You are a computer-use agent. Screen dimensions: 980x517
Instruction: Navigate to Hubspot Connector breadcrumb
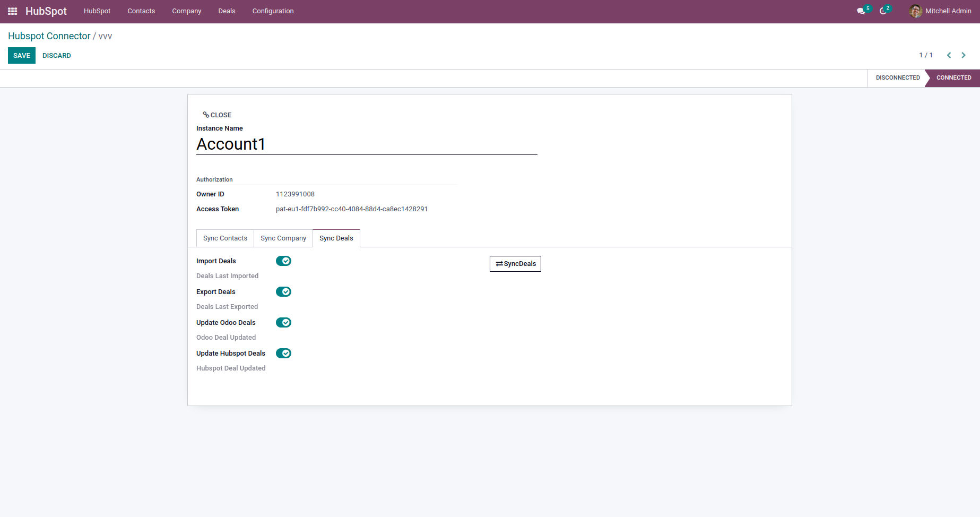click(49, 36)
